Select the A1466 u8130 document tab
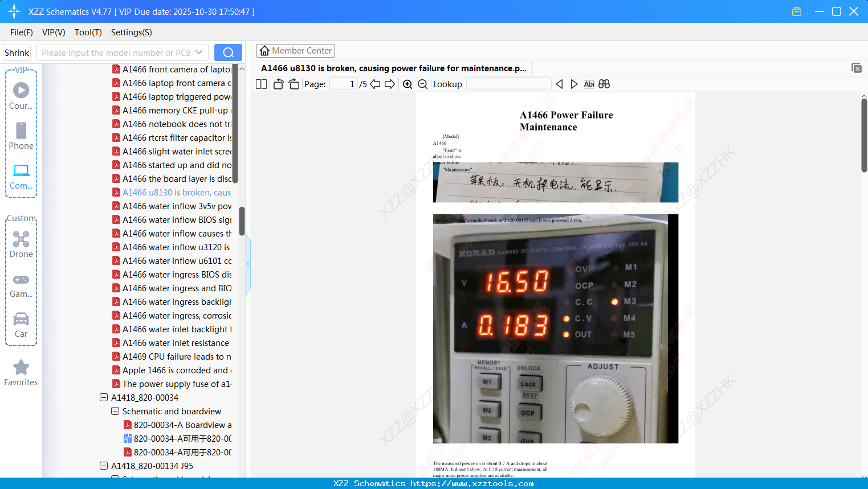The height and width of the screenshot is (489, 868). (x=394, y=68)
